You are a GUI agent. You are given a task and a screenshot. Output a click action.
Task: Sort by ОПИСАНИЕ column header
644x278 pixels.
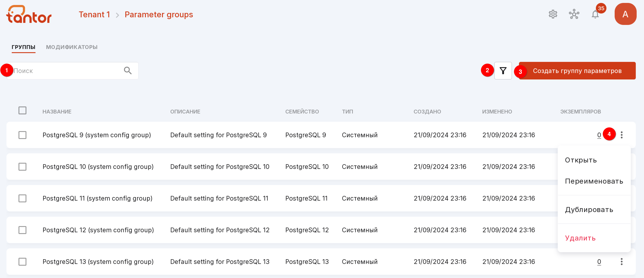[x=185, y=112]
